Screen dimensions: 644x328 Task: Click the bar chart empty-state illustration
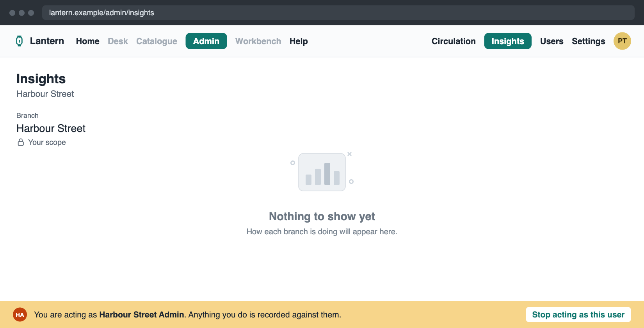[322, 172]
